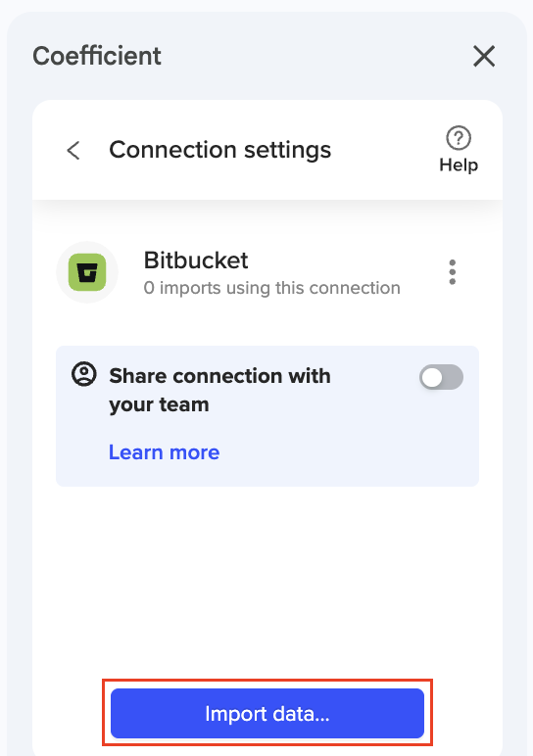Click the green Bitbucket logo icon

pyautogui.click(x=87, y=272)
